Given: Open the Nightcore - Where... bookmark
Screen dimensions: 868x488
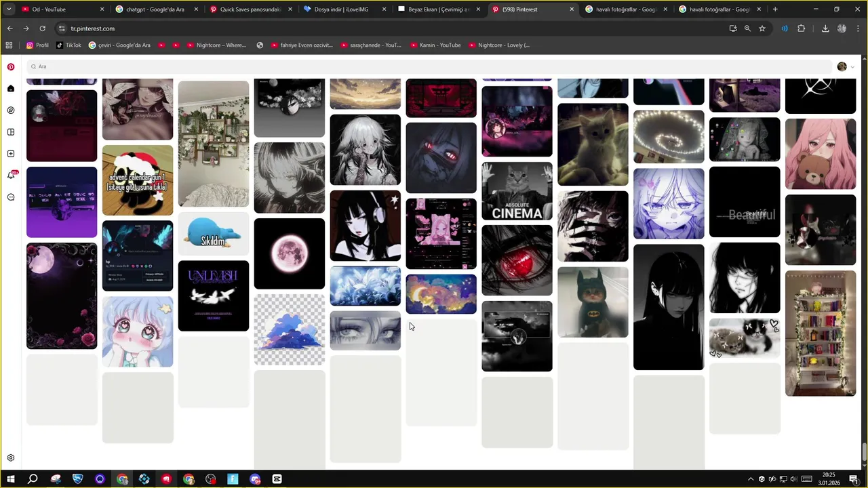Looking at the screenshot, I should click(216, 45).
